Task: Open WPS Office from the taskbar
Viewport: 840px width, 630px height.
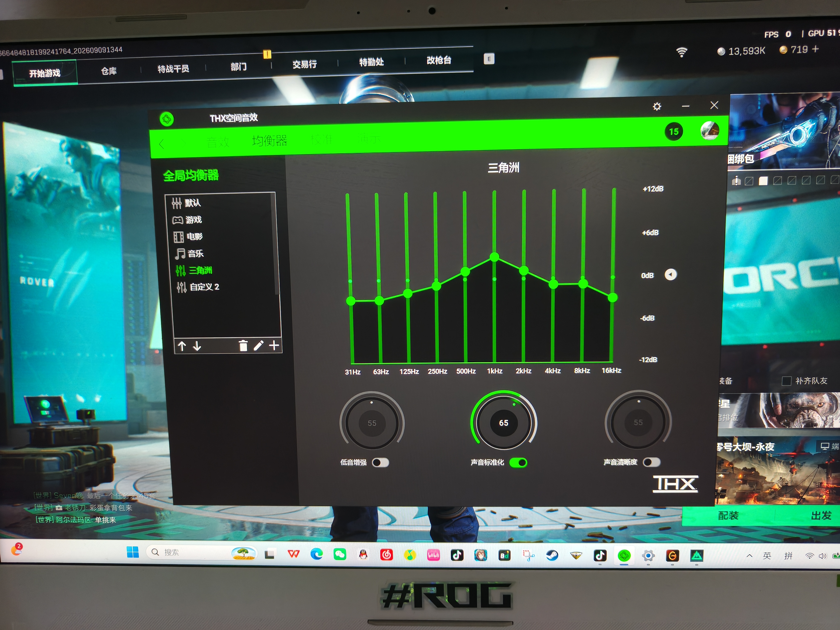Action: 293,554
